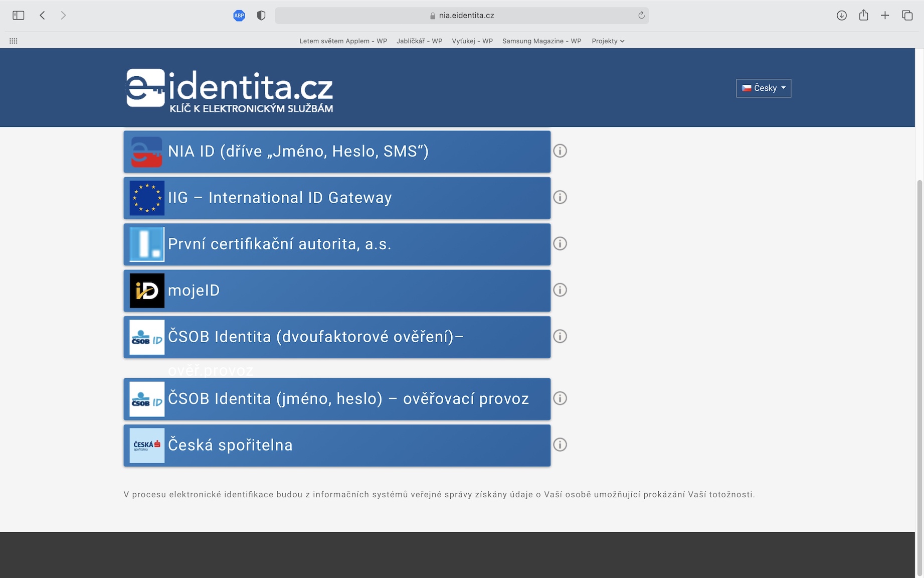Image resolution: width=924 pixels, height=578 pixels.
Task: Open the favorites grid launcher
Action: (14, 41)
